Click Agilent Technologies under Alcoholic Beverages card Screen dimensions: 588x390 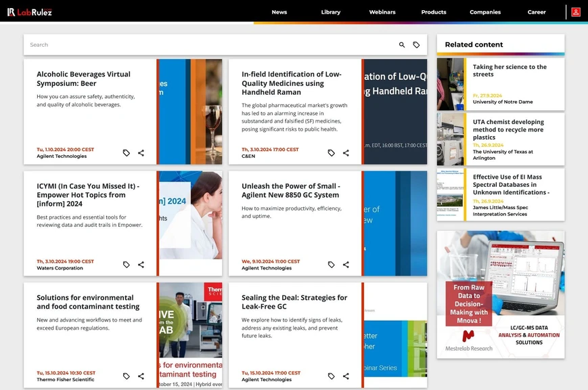tap(62, 156)
